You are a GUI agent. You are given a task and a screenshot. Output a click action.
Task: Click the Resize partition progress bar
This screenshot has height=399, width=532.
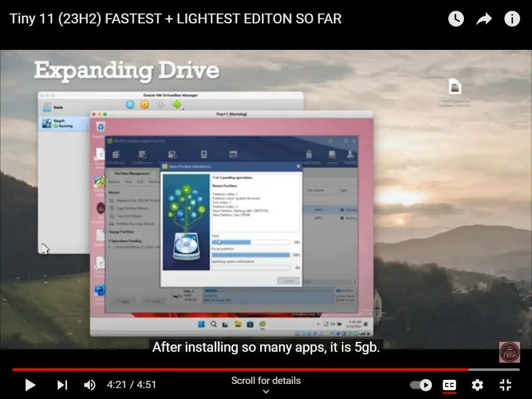click(251, 255)
